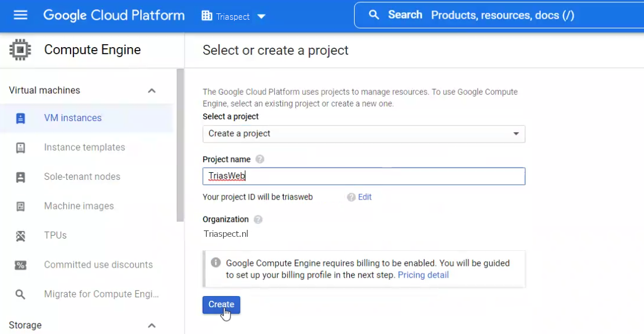Click the Project name text field

(363, 176)
